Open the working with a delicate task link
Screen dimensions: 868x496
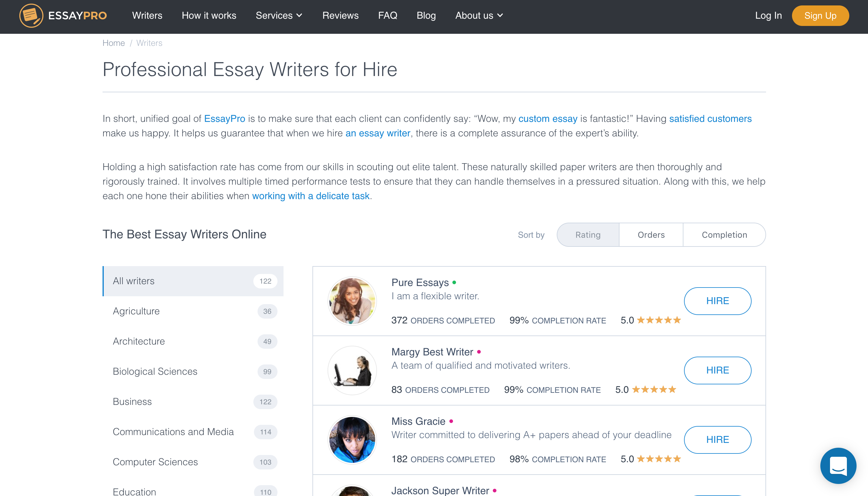(311, 196)
